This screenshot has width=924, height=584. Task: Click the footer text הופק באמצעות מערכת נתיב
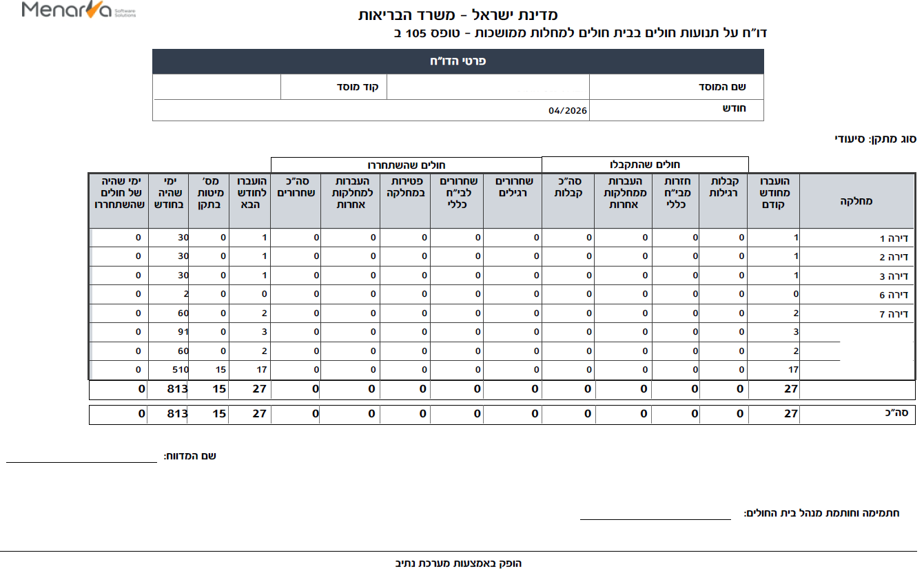[458, 563]
